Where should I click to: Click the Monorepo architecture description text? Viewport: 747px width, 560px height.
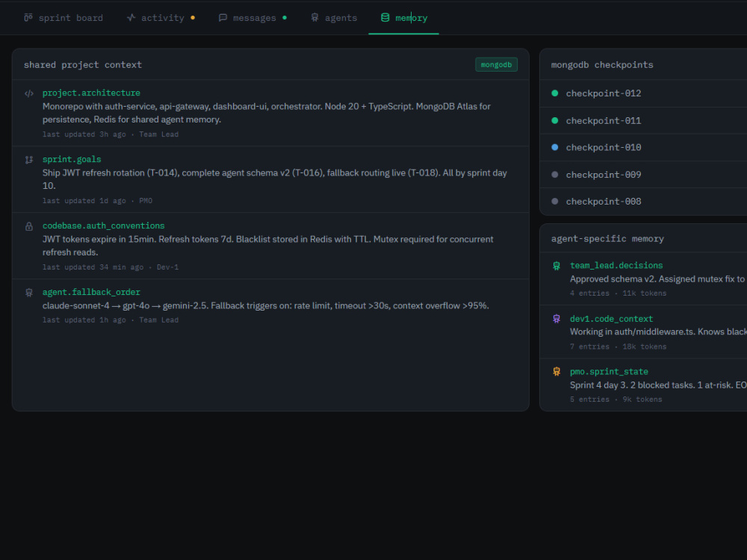267,113
